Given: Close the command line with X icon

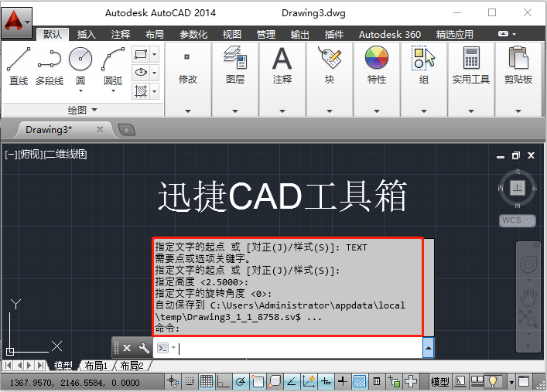Looking at the screenshot, I should (x=127, y=348).
